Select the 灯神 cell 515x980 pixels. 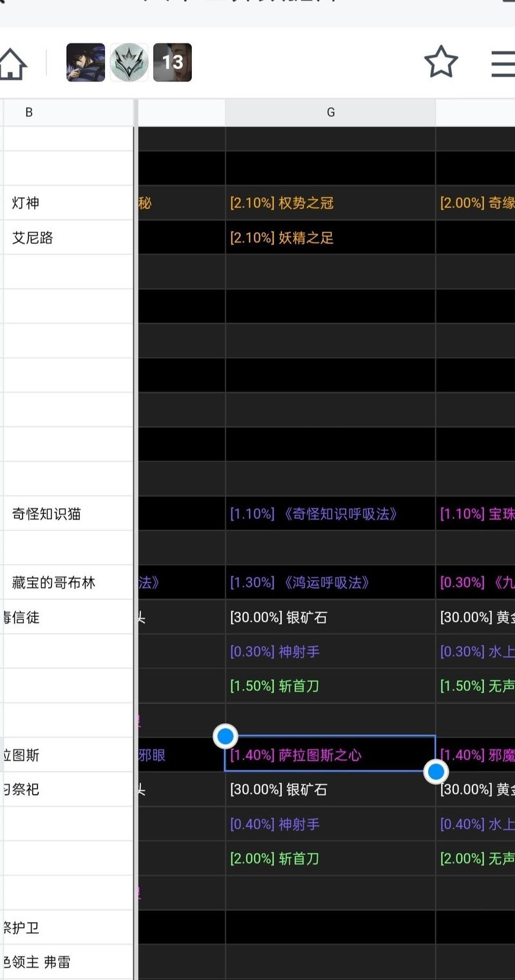[x=68, y=203]
